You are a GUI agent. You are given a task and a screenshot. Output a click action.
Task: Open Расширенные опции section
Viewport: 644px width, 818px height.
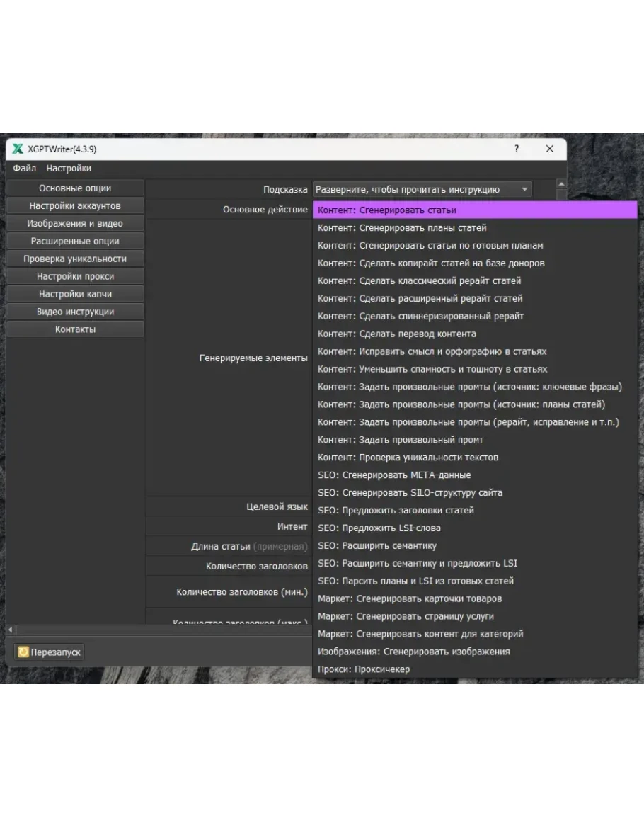75,241
